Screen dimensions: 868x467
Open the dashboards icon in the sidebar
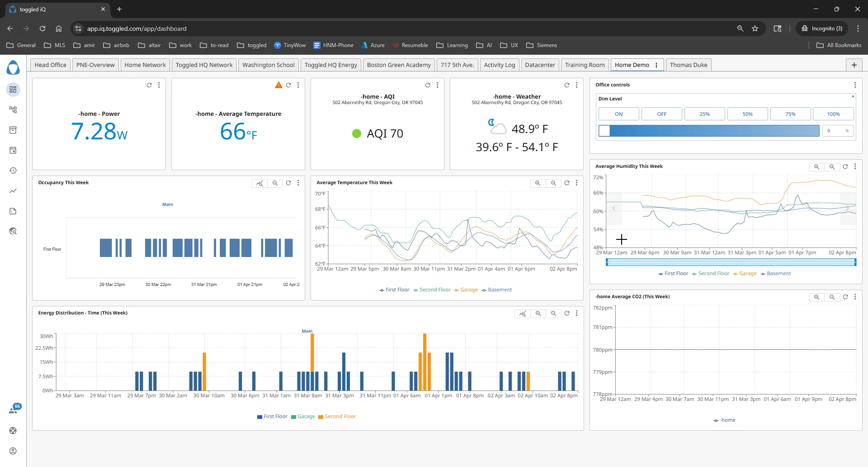[x=13, y=90]
